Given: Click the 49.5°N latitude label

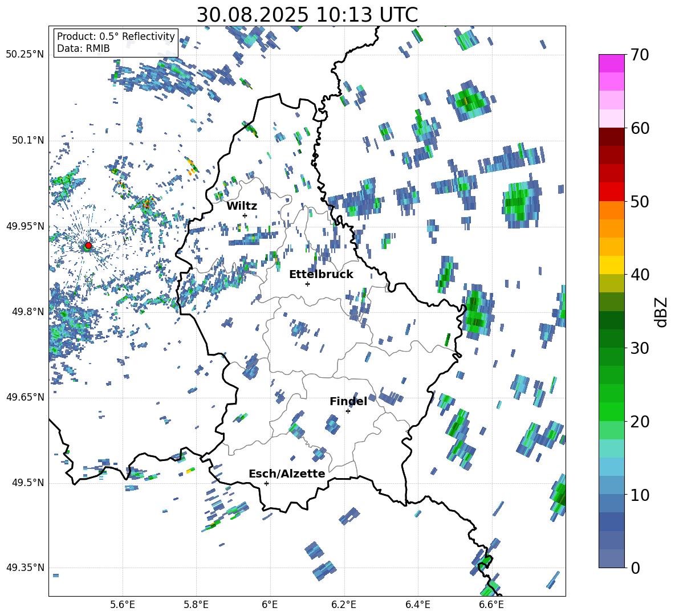Looking at the screenshot, I should pos(27,483).
